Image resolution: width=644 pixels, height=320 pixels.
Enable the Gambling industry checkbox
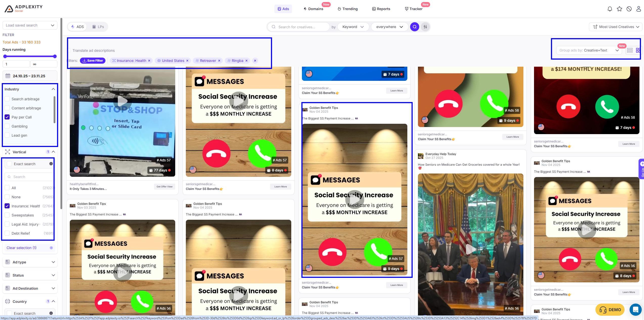click(x=7, y=126)
